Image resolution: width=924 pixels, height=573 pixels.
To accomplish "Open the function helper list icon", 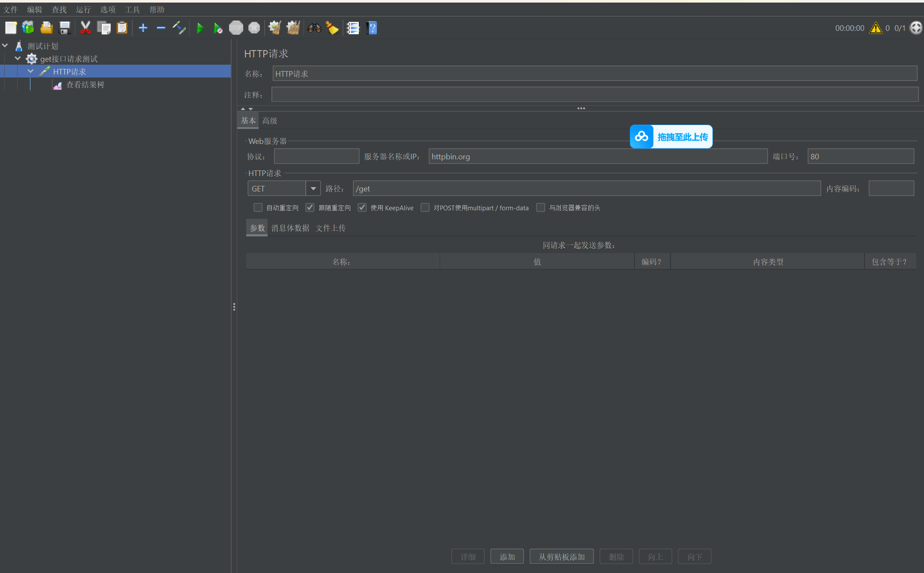I will 353,28.
